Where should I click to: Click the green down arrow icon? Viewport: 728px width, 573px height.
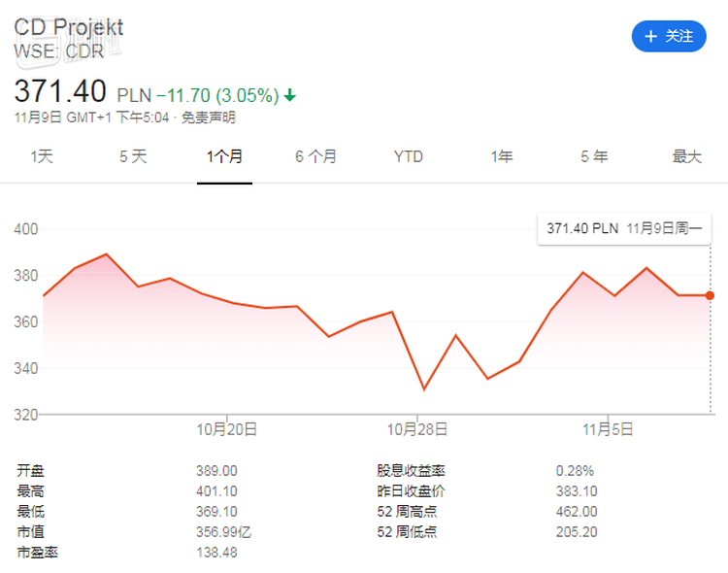(x=290, y=95)
